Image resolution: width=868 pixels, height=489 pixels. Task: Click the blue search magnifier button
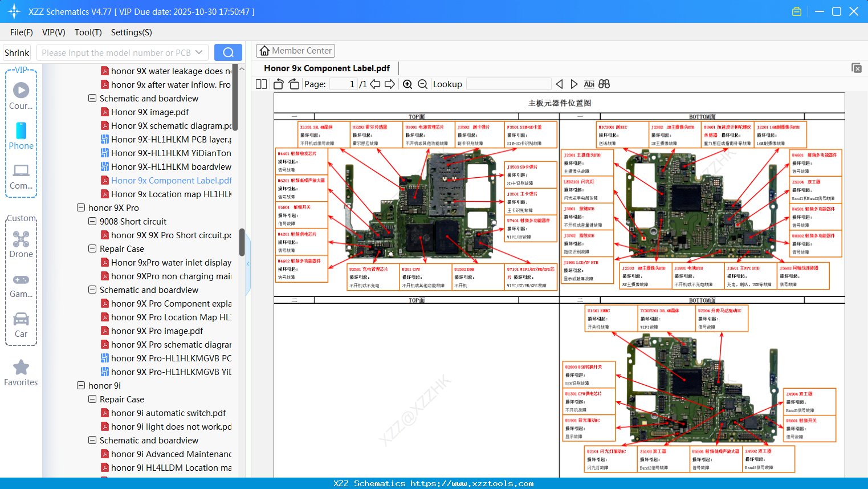228,52
